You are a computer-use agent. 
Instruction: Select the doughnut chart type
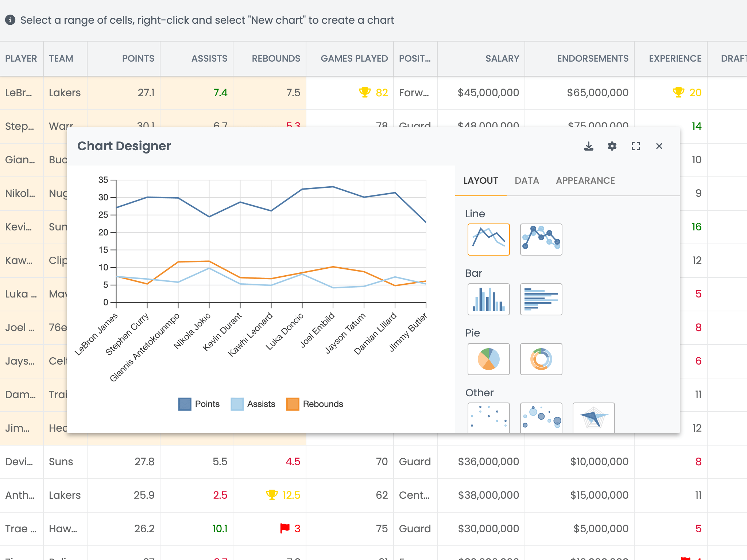coord(541,359)
